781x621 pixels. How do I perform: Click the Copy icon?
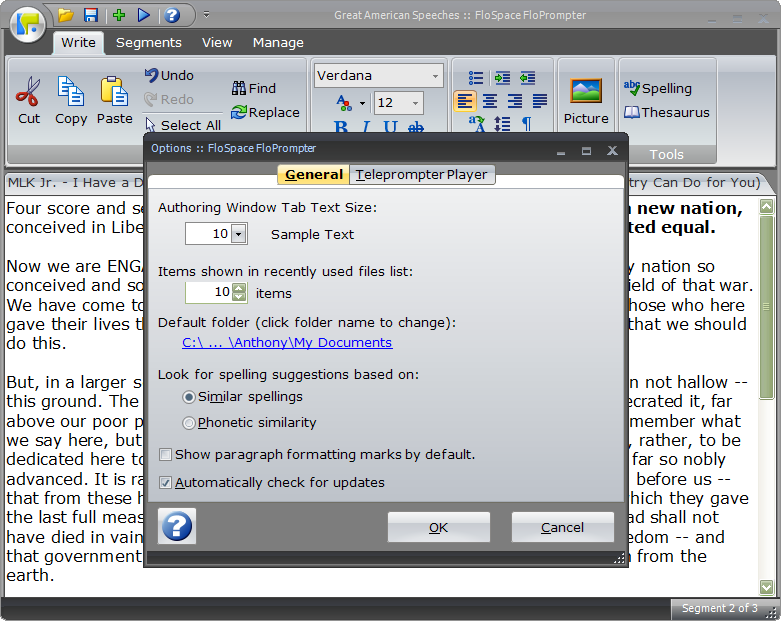(71, 92)
